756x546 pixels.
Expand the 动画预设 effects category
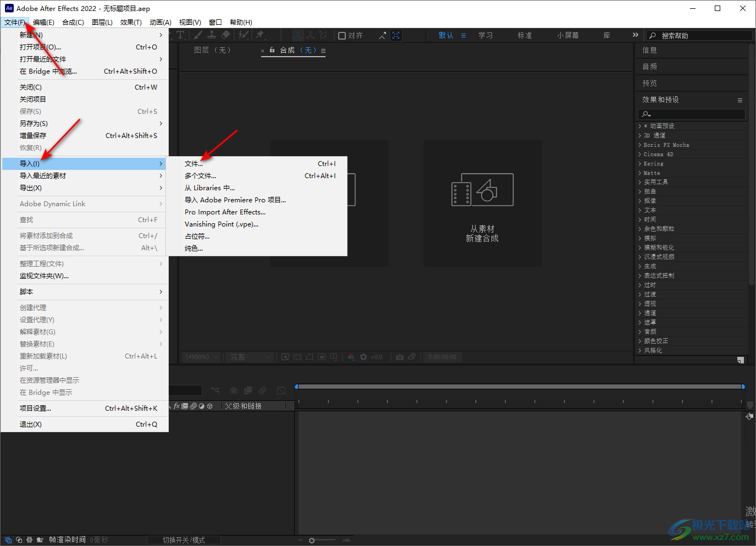640,126
